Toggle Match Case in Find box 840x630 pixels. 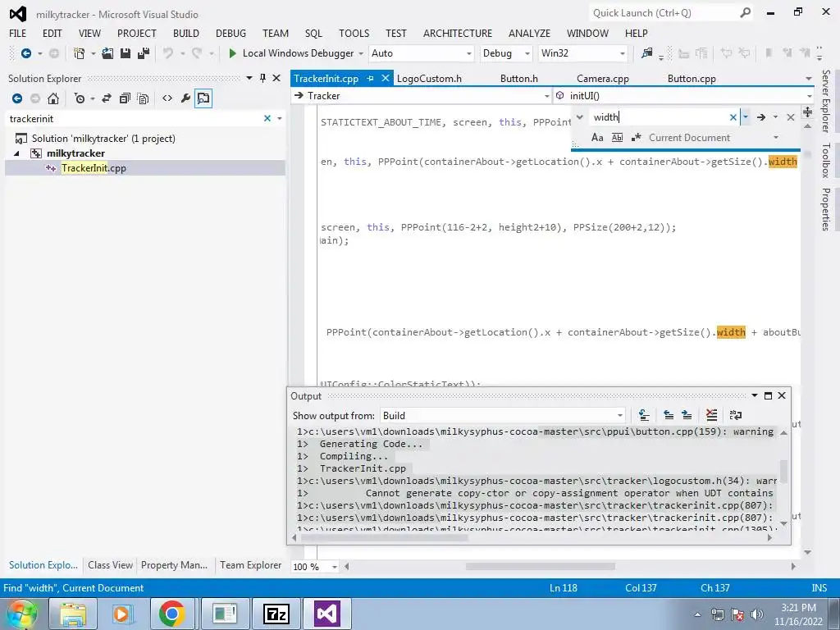point(597,138)
